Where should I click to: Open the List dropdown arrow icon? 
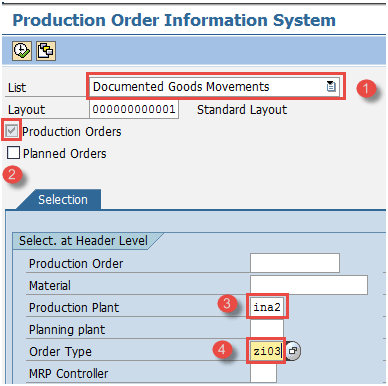click(x=331, y=87)
